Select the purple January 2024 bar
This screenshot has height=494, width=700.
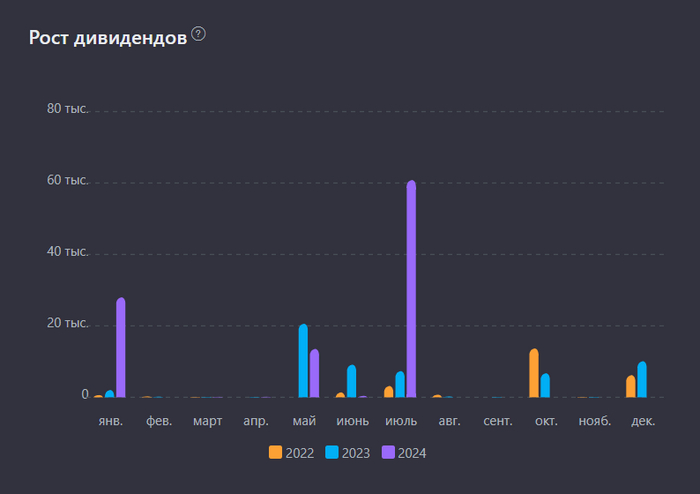[x=121, y=347]
